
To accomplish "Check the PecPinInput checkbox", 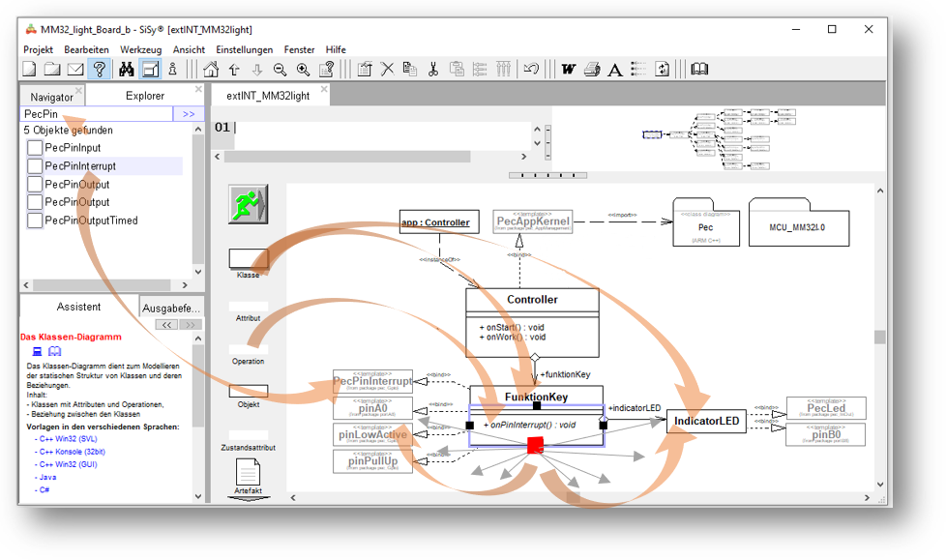I will (35, 148).
